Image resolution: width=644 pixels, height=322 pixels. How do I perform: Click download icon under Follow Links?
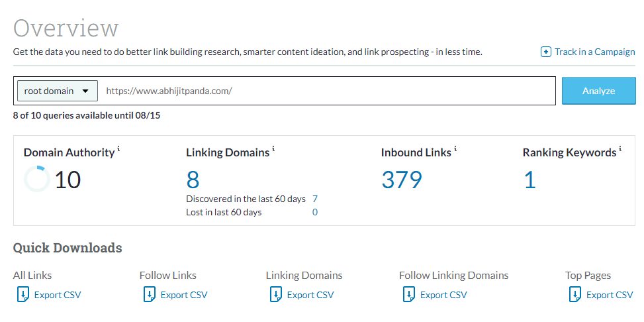tap(150, 295)
